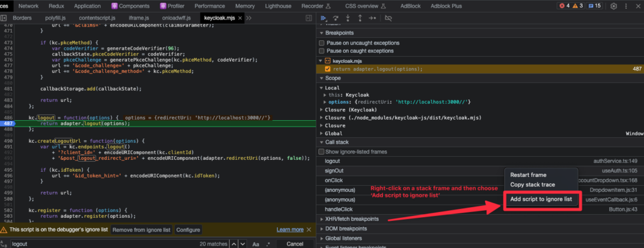Viewport: 644px width, 248px height.
Task: Check Show ignore-listed frames
Action: pyautogui.click(x=322, y=152)
